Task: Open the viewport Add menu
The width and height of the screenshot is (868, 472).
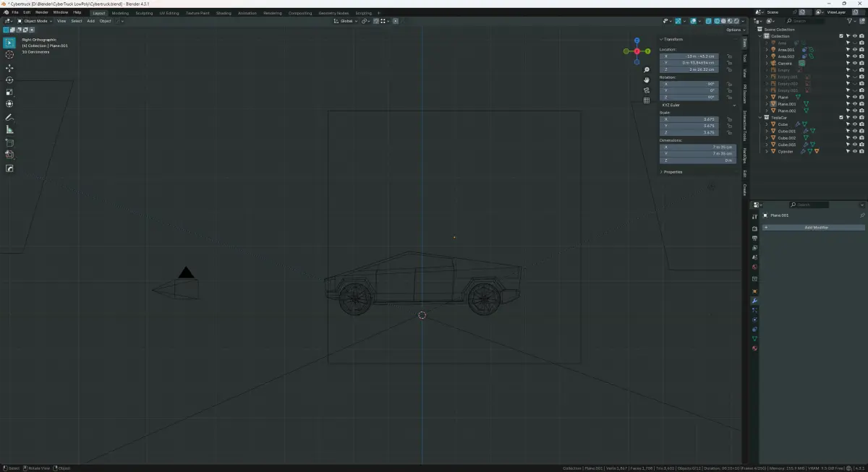Action: tap(90, 21)
